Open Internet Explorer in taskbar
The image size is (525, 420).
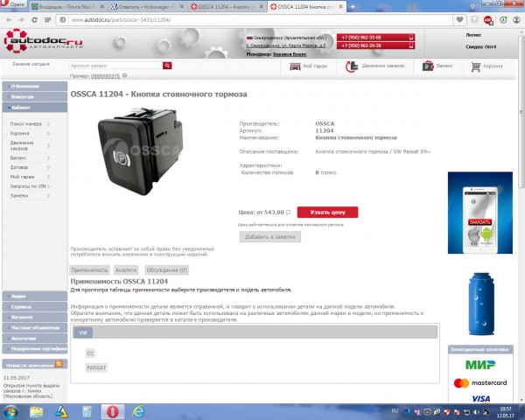pyautogui.click(x=138, y=412)
